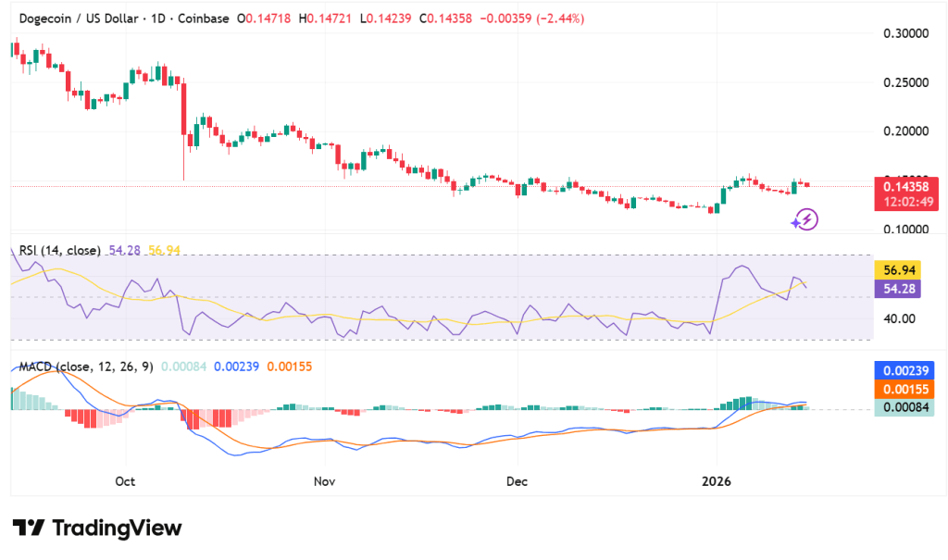Viewport: 948px width, 560px height.
Task: Click the 0.25000 price axis label
Action: point(905,82)
